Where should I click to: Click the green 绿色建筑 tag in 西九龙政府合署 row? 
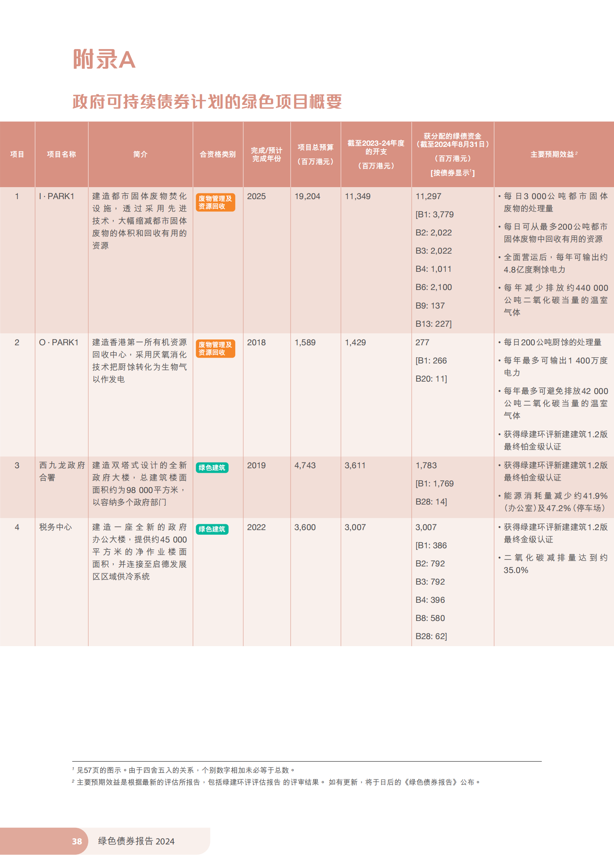212,467
